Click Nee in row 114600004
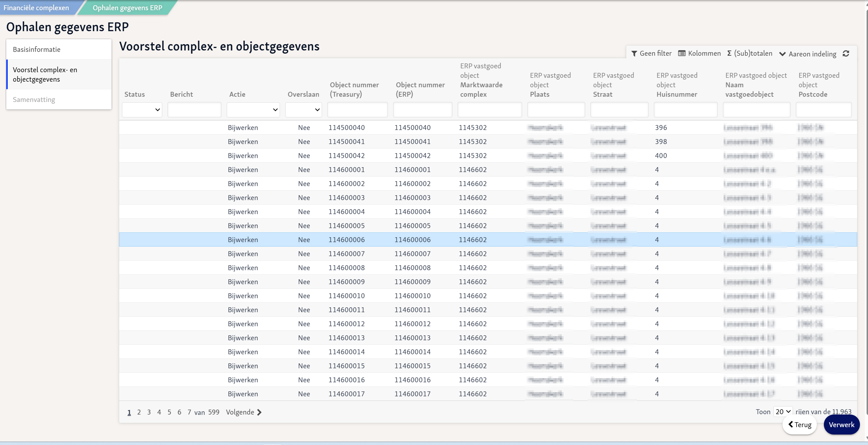868x445 pixels. pyautogui.click(x=304, y=212)
